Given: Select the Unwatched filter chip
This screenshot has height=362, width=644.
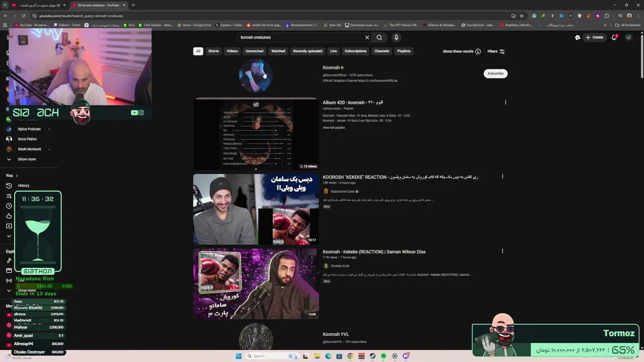Looking at the screenshot, I should [x=254, y=51].
